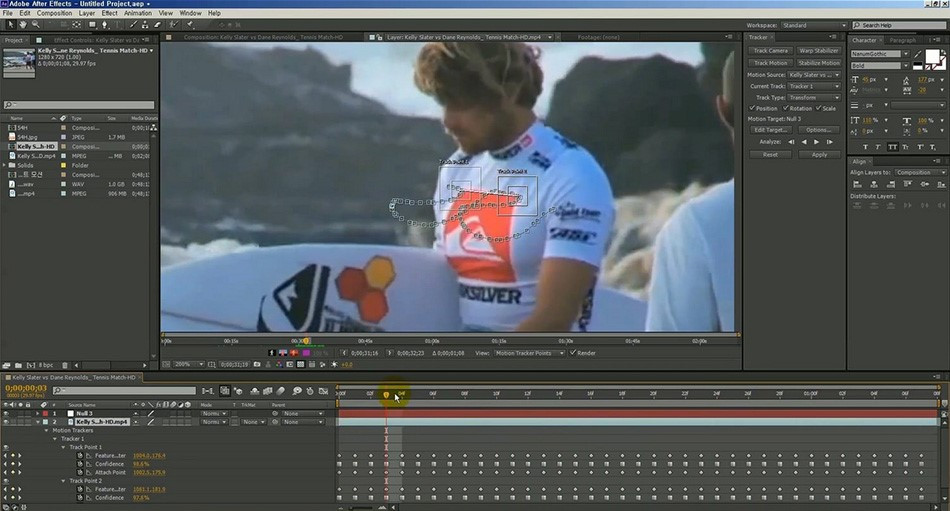Hide the Kelly S...h-HD.mp4 layer
950x511 pixels.
click(6, 422)
